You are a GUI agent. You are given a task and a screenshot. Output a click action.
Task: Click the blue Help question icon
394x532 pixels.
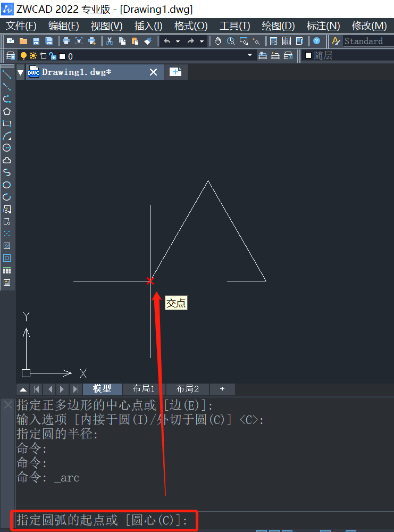(x=317, y=41)
